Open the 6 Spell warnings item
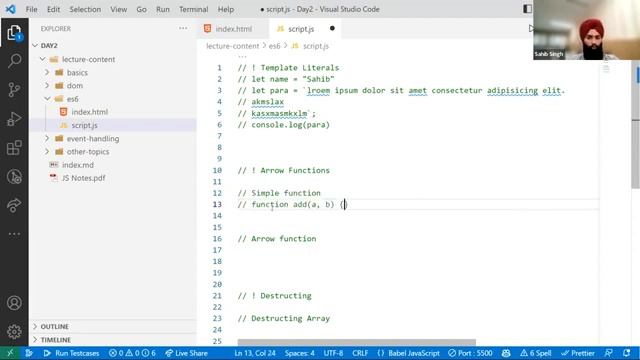Viewport: 640px width, 360px height. pyautogui.click(x=536, y=353)
